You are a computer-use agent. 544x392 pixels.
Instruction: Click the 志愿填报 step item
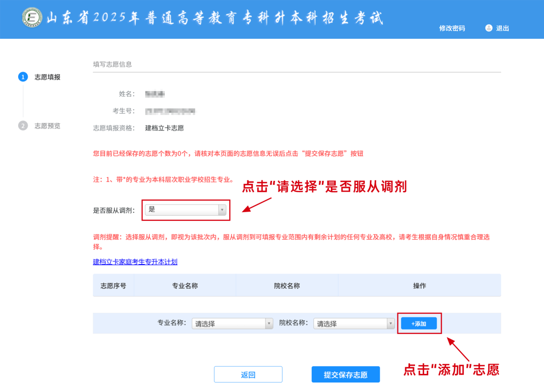[46, 77]
